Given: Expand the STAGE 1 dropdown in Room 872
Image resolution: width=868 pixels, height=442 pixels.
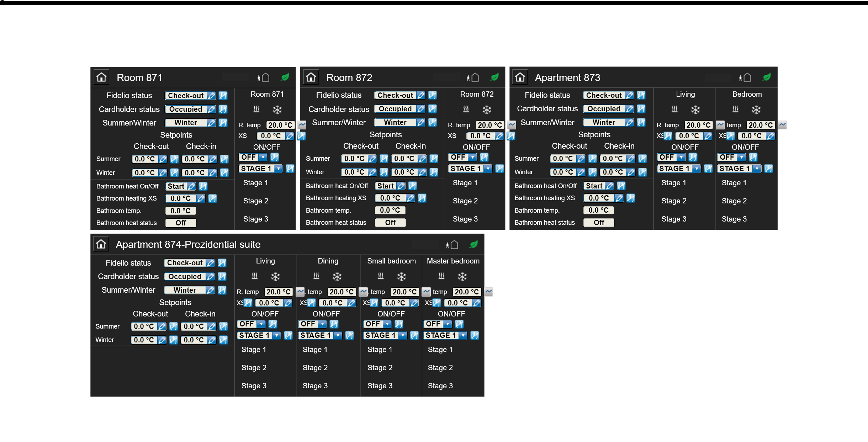Looking at the screenshot, I should click(x=488, y=169).
